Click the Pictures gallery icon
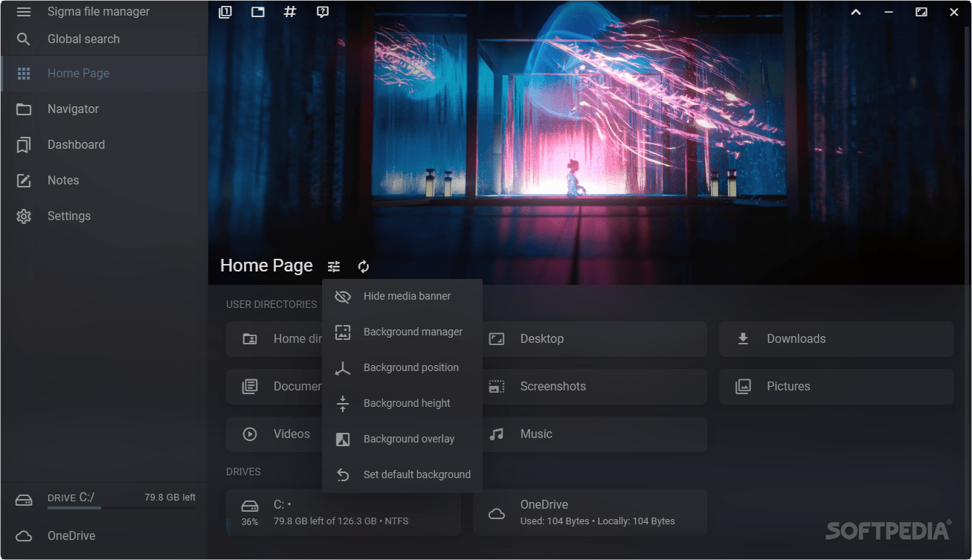Screen dimensions: 972x560 tap(743, 387)
